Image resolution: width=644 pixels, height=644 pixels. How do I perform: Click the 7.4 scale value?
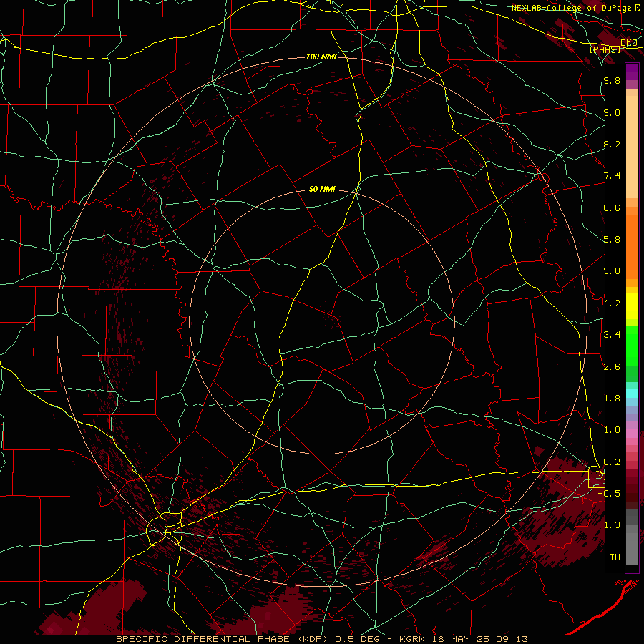click(612, 176)
